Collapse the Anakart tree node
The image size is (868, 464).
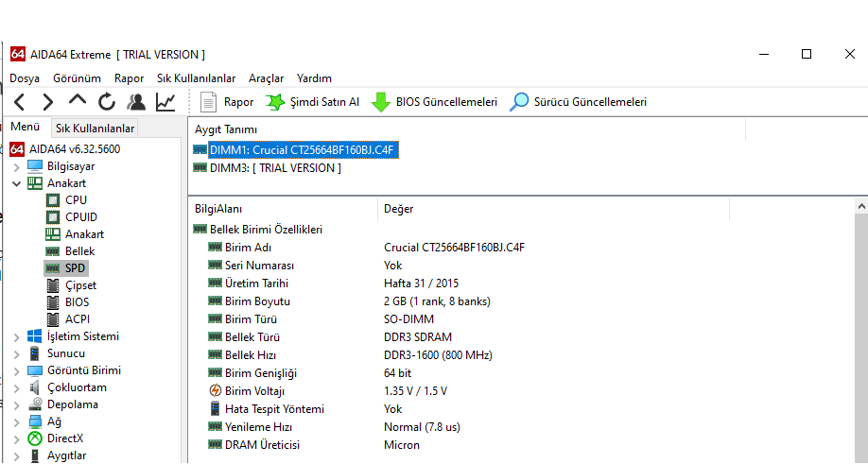point(17,183)
